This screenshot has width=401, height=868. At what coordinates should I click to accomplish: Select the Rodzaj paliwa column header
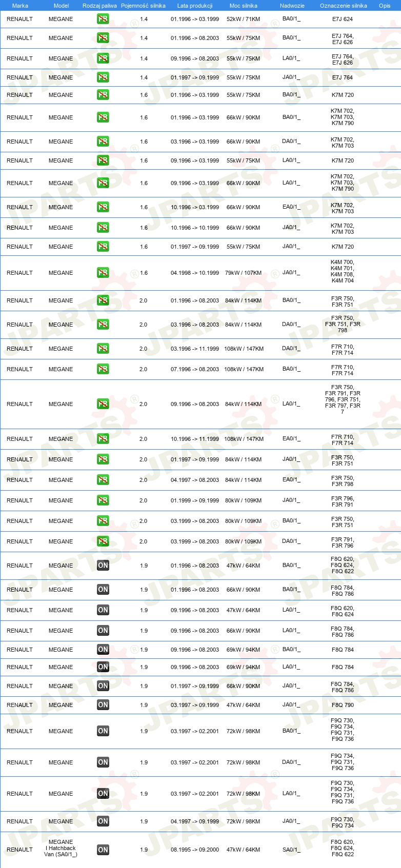99,6
